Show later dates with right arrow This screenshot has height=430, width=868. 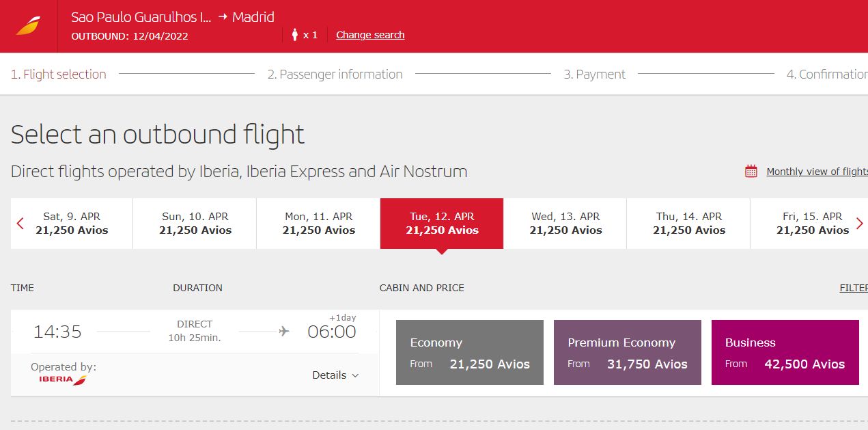point(859,224)
